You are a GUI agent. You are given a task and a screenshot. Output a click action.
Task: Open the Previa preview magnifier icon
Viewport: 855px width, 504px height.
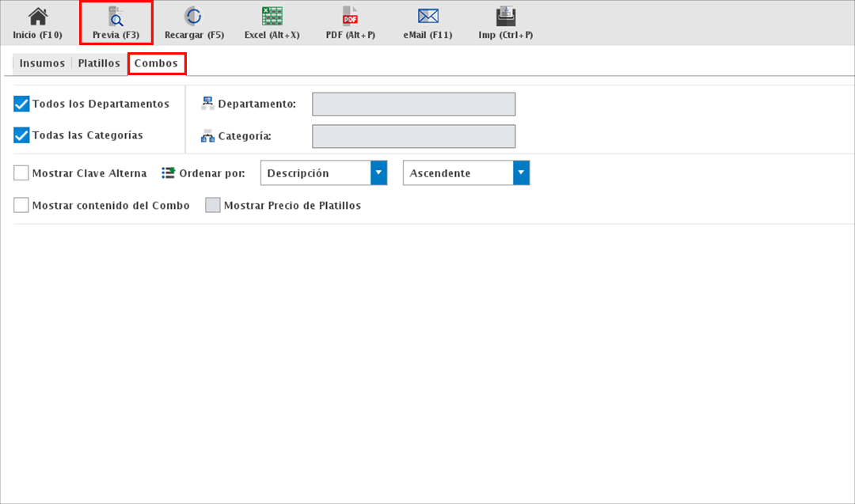[116, 17]
